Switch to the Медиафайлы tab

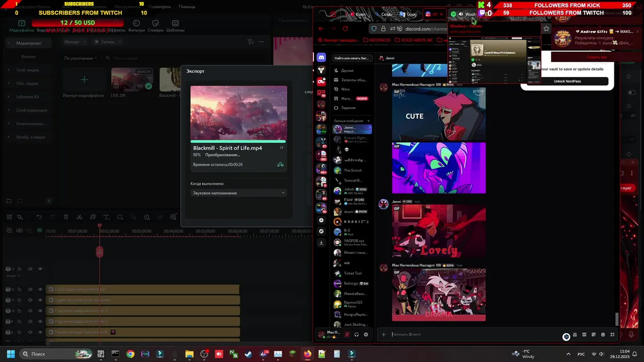point(22,26)
